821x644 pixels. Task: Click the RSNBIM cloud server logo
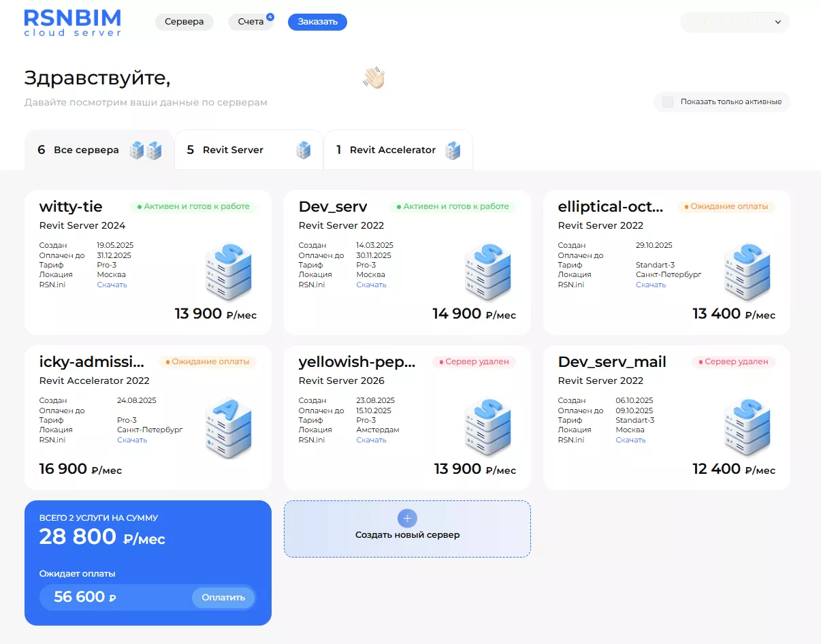tap(71, 21)
